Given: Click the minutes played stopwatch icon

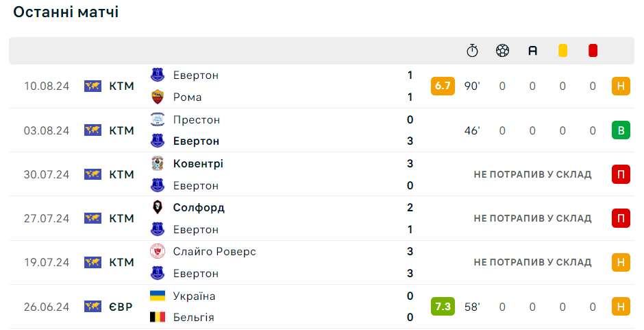Looking at the screenshot, I should point(472,51).
